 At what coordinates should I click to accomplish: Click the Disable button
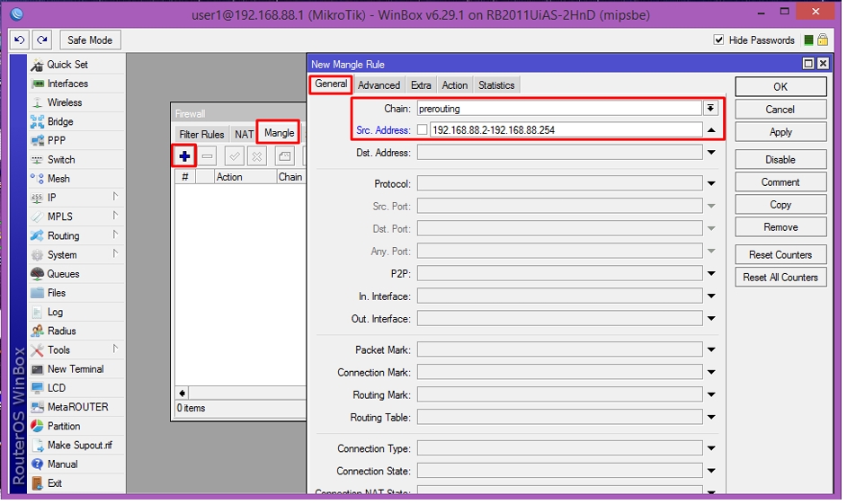click(x=780, y=160)
